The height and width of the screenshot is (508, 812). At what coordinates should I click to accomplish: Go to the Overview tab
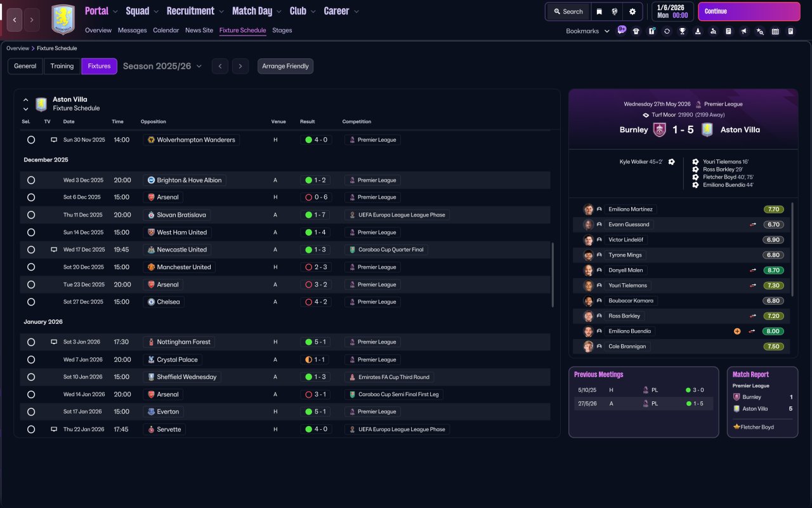[x=98, y=30]
